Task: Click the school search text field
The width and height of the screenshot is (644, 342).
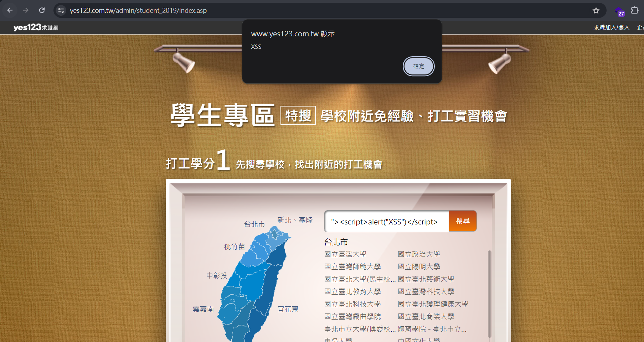Action: pos(387,221)
